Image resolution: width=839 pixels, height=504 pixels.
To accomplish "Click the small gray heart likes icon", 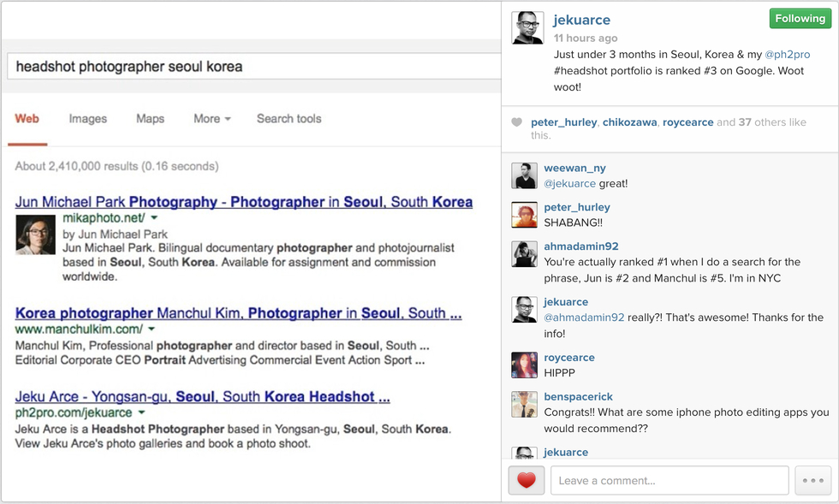I will 516,122.
